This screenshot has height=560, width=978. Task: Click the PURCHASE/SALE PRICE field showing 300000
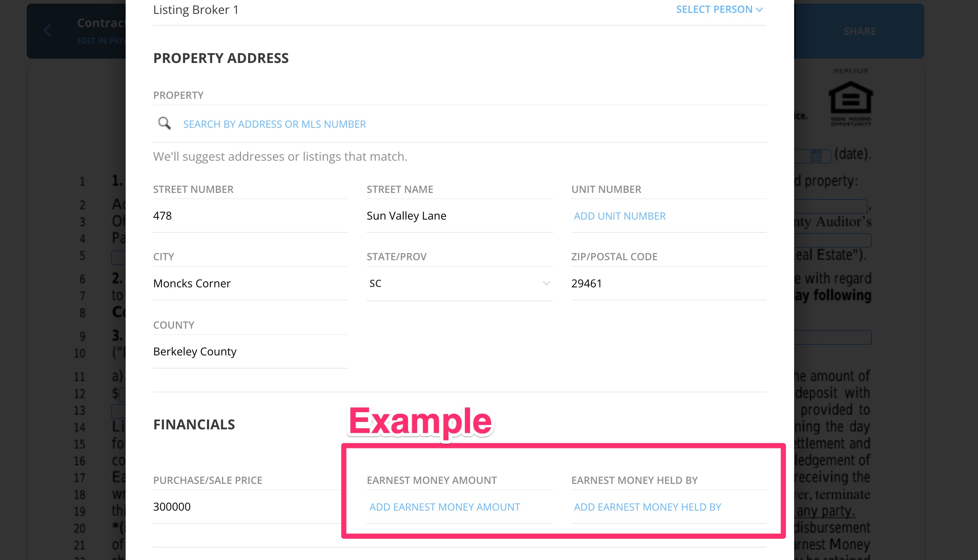[x=250, y=507]
